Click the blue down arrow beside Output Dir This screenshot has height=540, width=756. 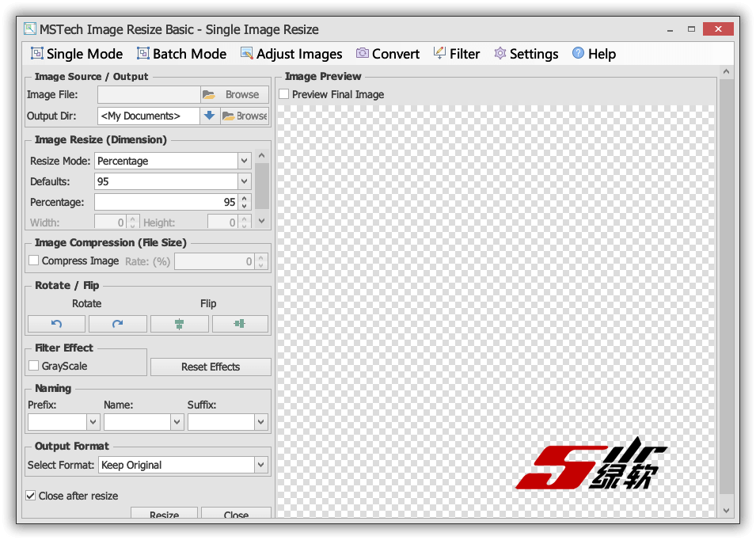click(x=209, y=116)
